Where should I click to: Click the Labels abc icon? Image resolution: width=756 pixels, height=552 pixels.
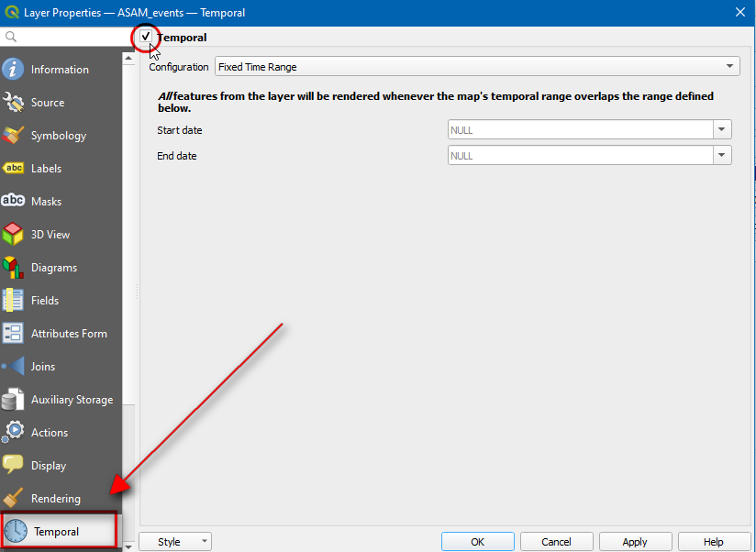[x=14, y=169]
